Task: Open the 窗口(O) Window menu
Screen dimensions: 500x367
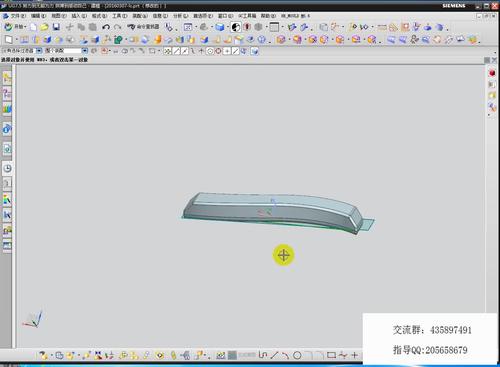Action: pos(225,16)
